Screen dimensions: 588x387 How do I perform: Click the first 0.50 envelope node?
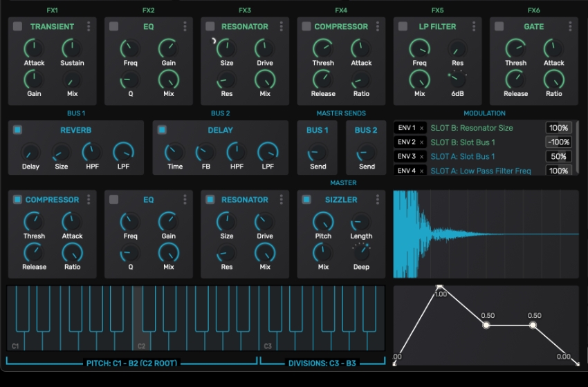coord(486,325)
